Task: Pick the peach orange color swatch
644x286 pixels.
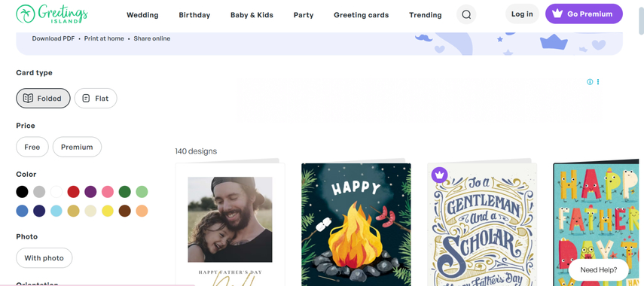Action: click(x=142, y=211)
